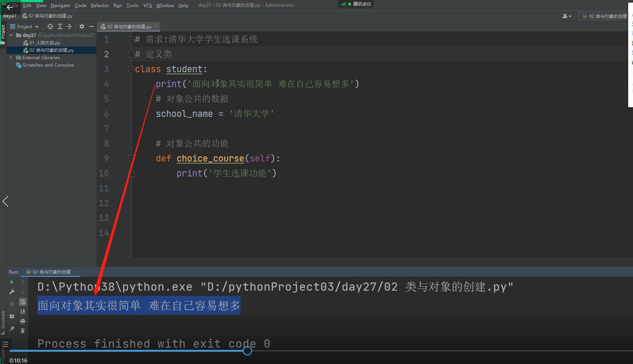Hide the Project panel with the minus icon
The image size is (633, 364).
pos(92,26)
